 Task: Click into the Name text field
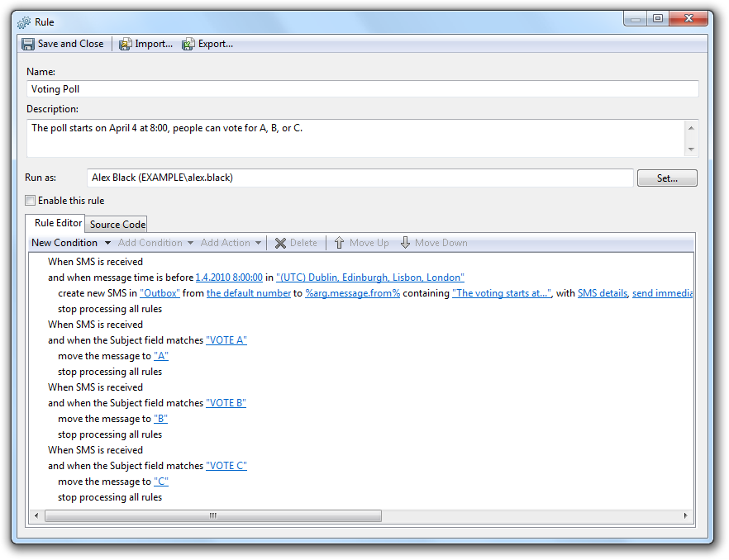pos(362,88)
